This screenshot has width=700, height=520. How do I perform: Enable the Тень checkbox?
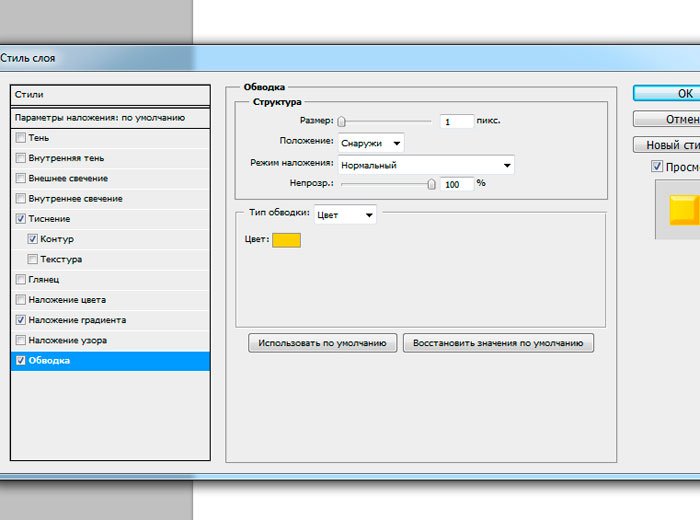(x=21, y=138)
